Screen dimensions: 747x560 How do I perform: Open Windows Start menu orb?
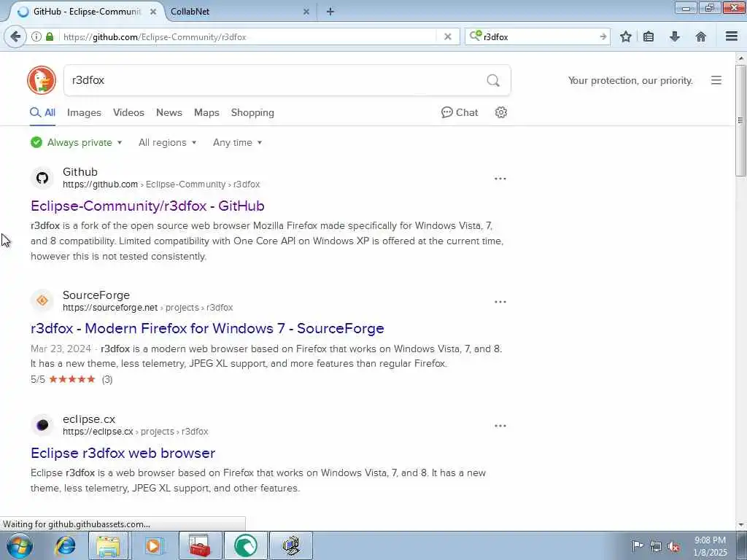tap(20, 545)
